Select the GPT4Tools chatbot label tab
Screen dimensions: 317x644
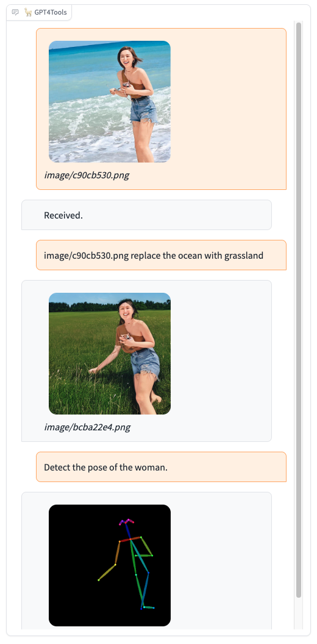(39, 12)
